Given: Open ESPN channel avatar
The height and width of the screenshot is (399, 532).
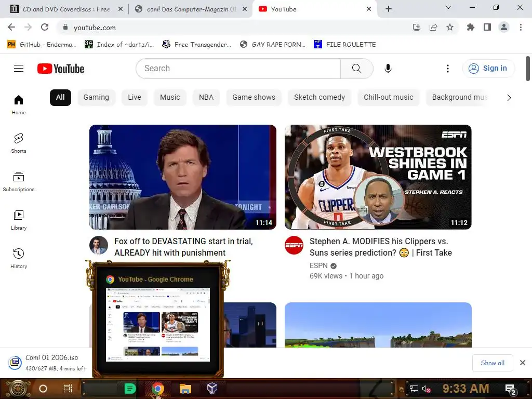Looking at the screenshot, I should [x=294, y=245].
